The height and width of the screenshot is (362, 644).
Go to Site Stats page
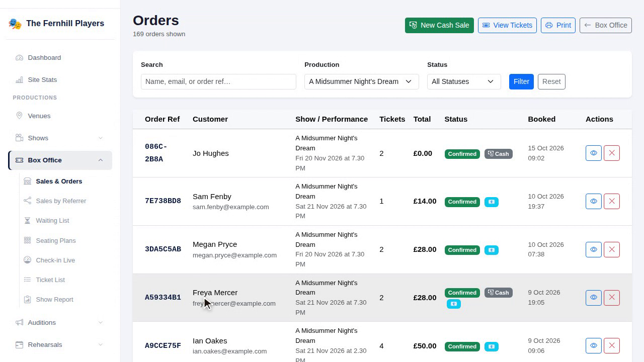pos(60,79)
